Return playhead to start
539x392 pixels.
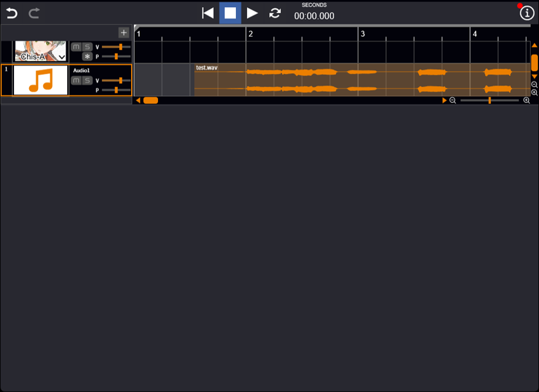click(x=208, y=13)
